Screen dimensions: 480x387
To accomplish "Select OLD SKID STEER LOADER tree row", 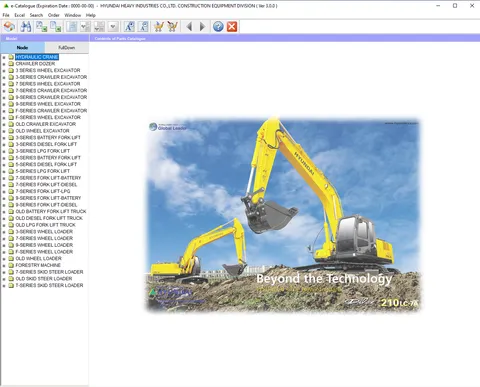I will [44, 279].
